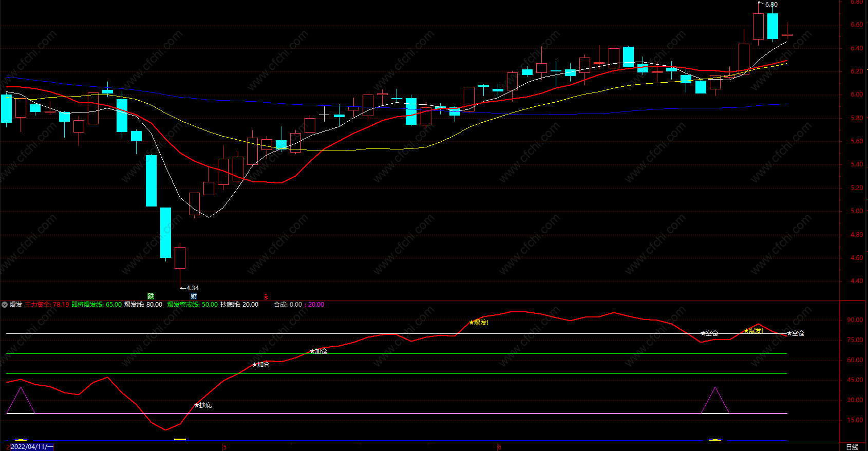Click the lowest red candlestick above 4.34
868x451 pixels.
coord(180,258)
